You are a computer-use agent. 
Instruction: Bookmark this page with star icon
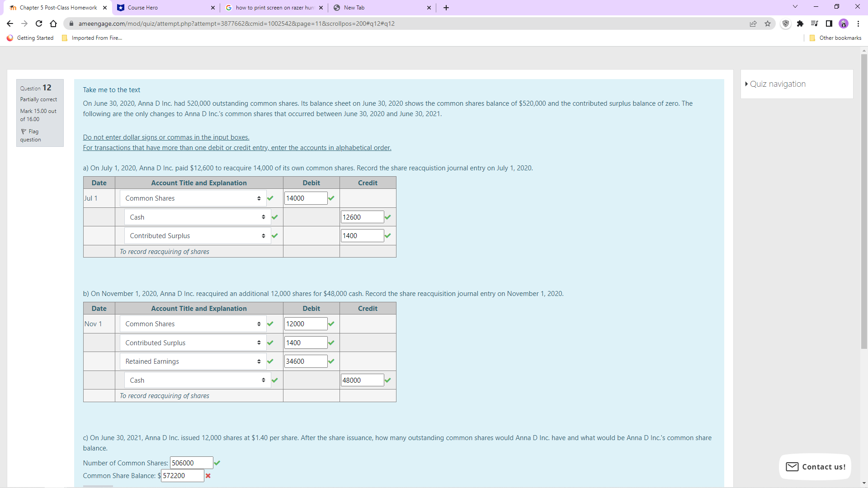coord(768,23)
